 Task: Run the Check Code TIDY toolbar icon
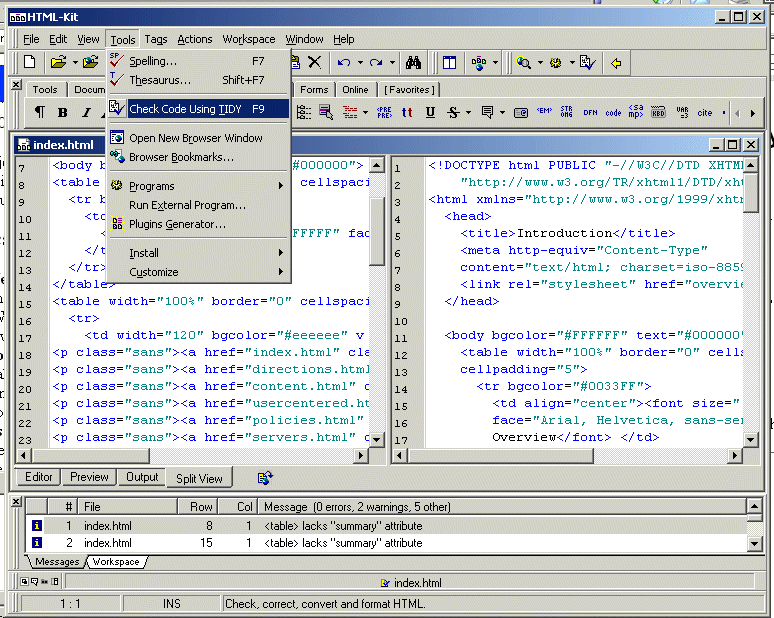pos(587,63)
